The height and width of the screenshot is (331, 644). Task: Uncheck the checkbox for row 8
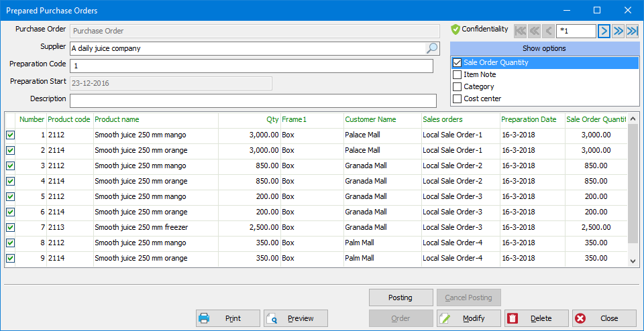point(10,243)
